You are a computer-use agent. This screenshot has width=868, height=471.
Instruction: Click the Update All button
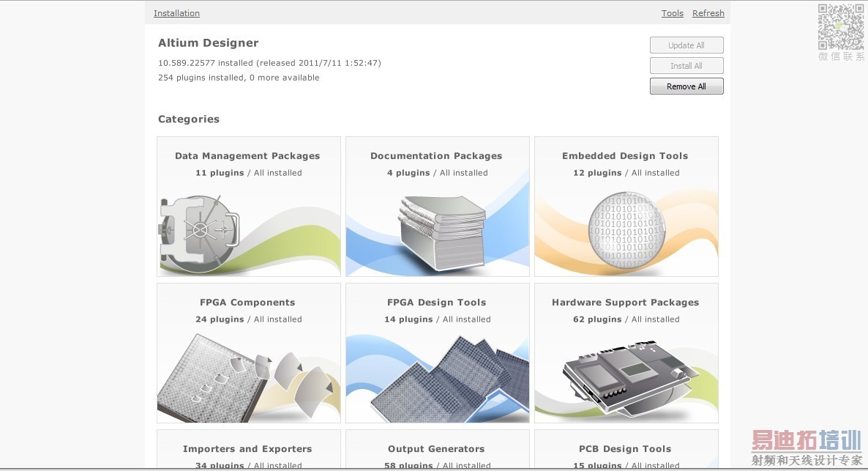pyautogui.click(x=686, y=45)
